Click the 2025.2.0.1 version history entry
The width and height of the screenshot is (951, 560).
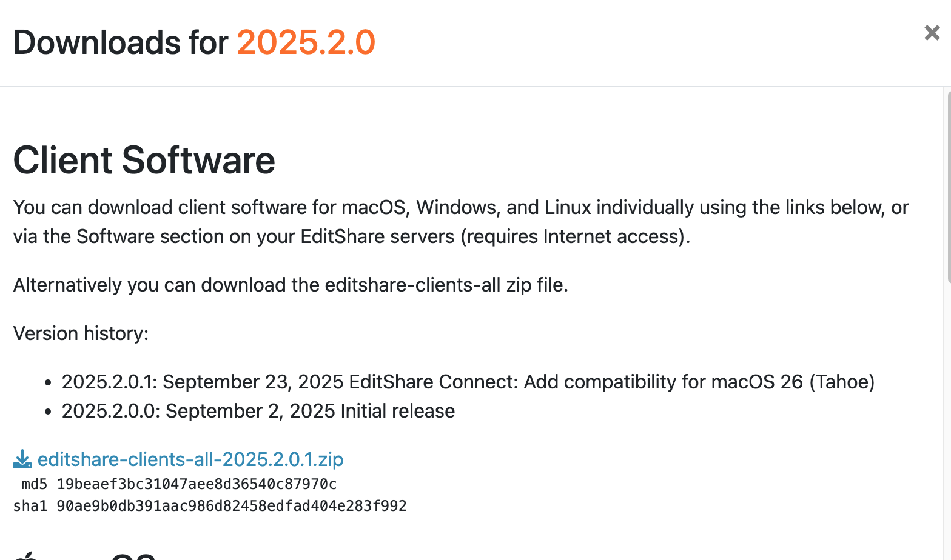468,382
